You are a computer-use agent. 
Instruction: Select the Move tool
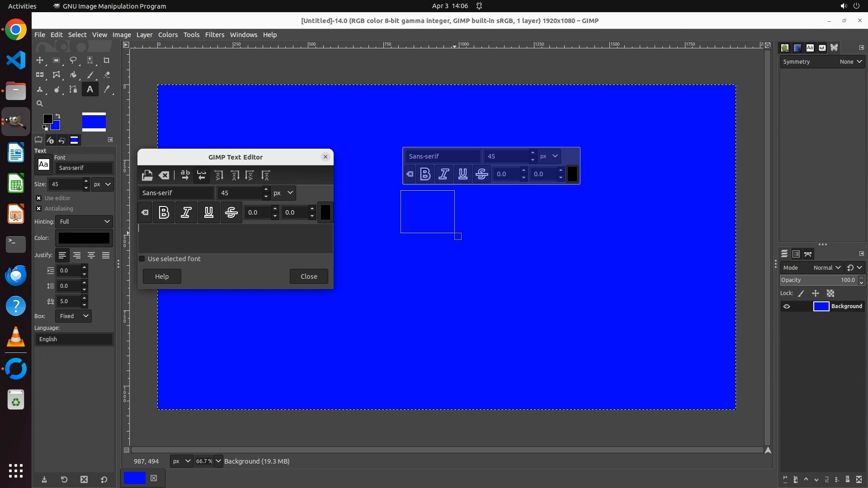tap(40, 60)
